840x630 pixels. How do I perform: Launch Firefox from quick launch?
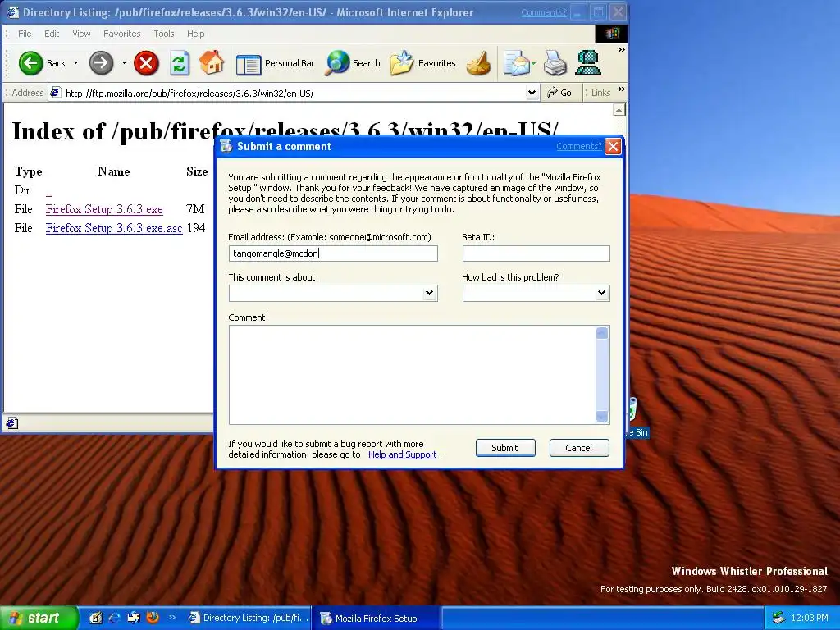coord(153,618)
